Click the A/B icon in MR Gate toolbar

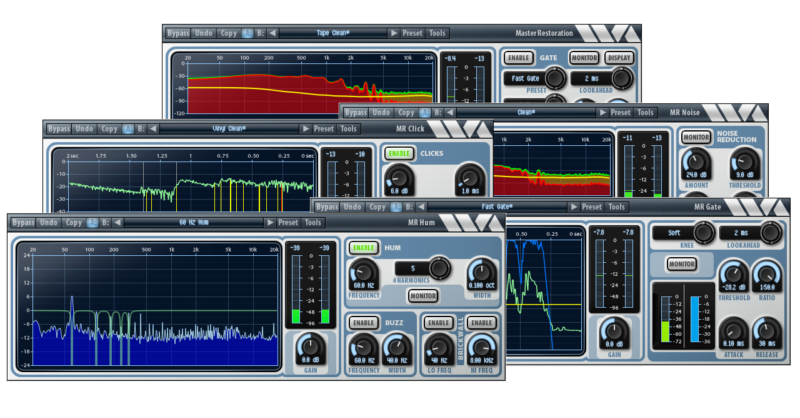(396, 207)
